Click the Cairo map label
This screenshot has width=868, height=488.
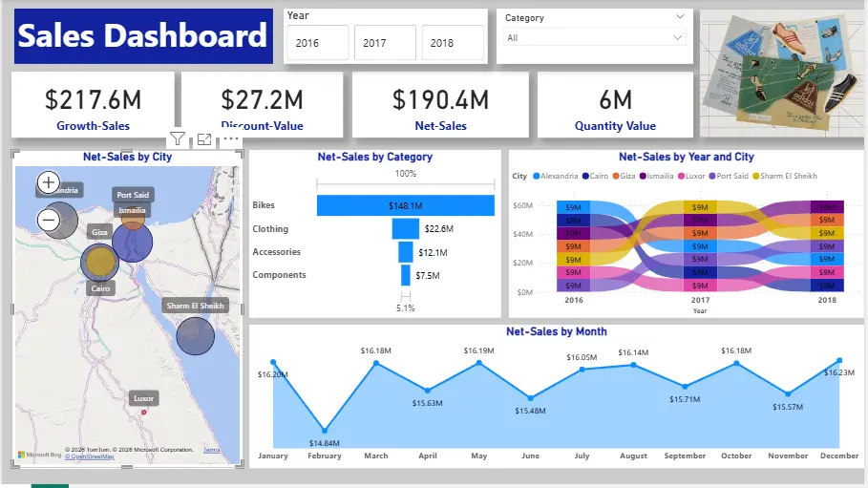pyautogui.click(x=101, y=288)
